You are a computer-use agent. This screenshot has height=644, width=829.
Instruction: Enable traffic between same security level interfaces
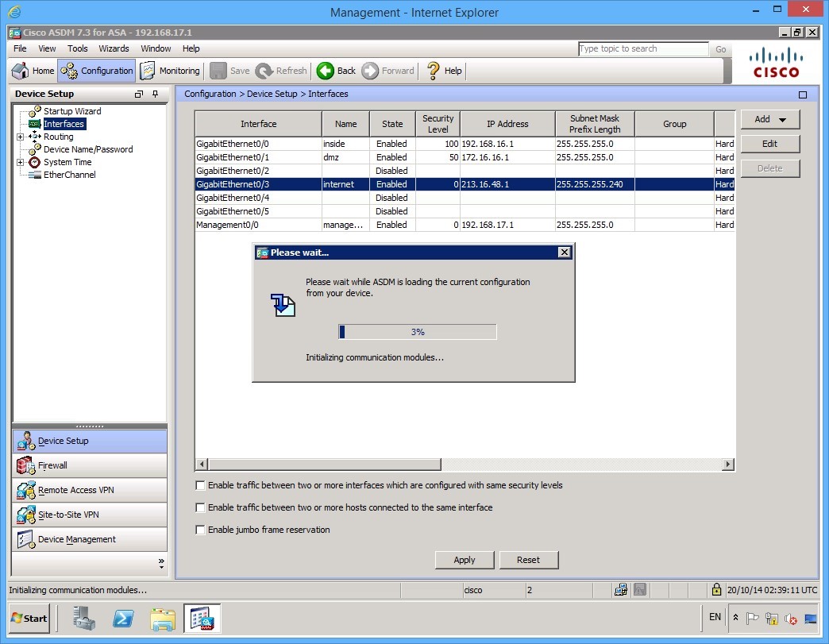[200, 485]
